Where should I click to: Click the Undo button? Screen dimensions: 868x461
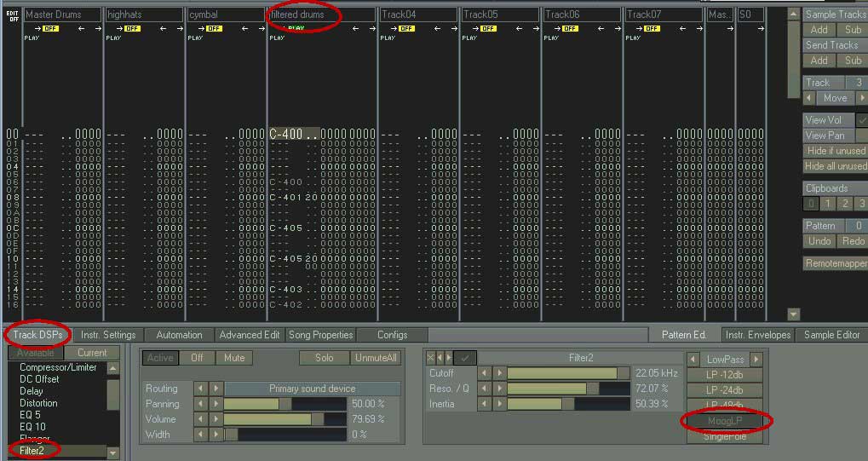tap(819, 241)
